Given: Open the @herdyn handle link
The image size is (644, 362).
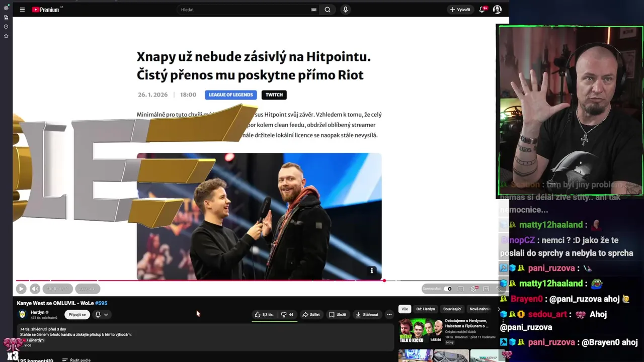Looking at the screenshot, I should pyautogui.click(x=36, y=340).
